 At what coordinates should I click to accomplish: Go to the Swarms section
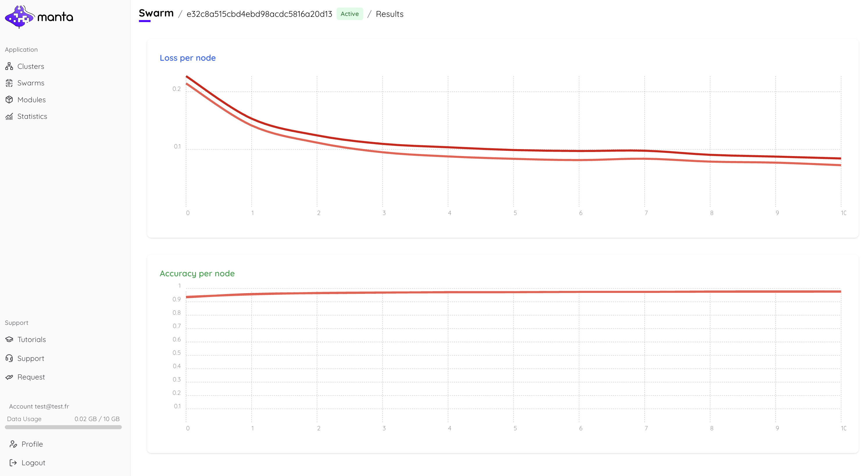click(x=31, y=83)
